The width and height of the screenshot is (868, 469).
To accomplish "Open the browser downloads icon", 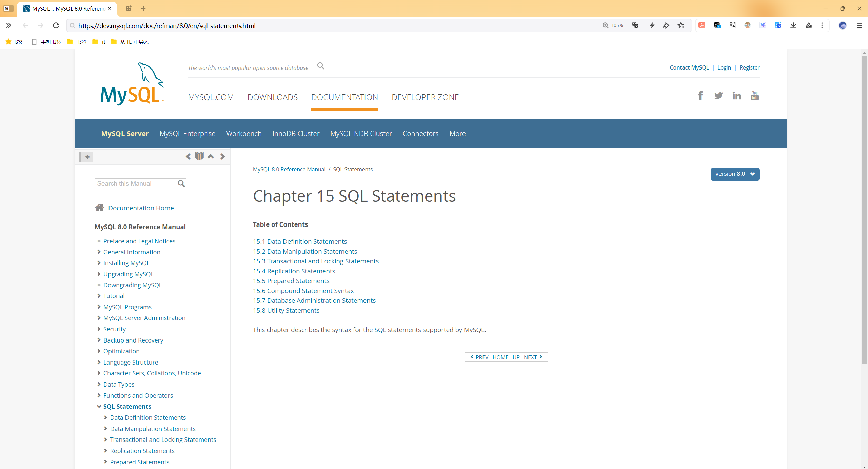I will pyautogui.click(x=793, y=25).
